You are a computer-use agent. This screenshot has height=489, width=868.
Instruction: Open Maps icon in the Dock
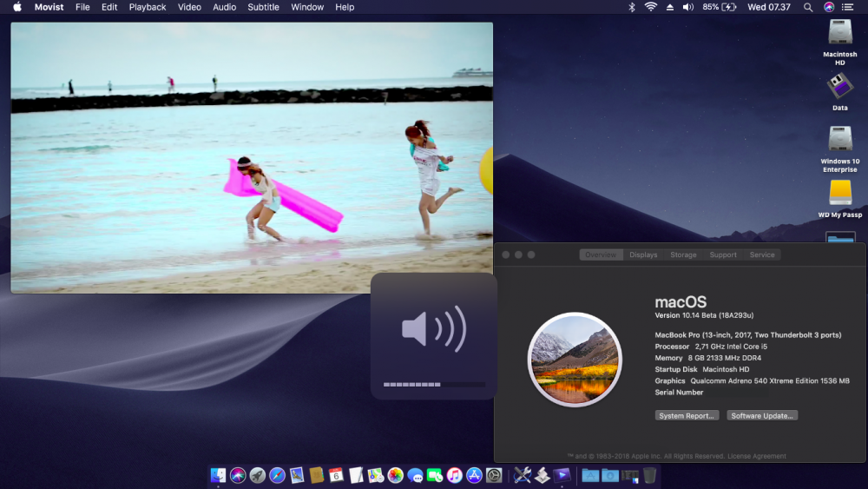pos(375,475)
